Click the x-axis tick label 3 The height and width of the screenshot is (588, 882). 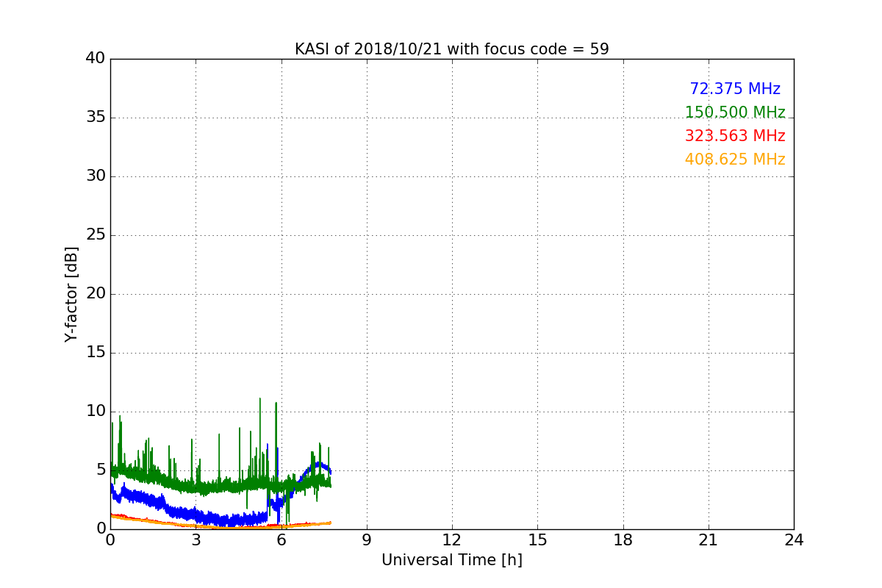point(196,540)
